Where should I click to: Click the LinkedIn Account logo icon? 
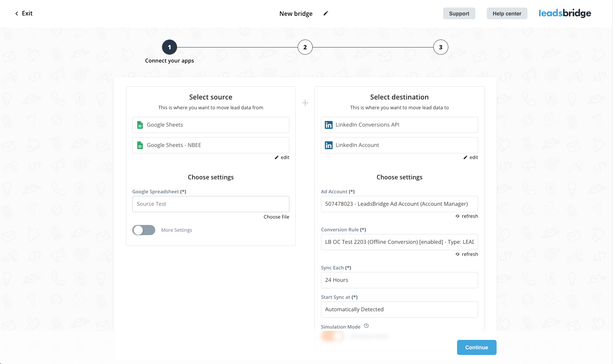pyautogui.click(x=329, y=145)
